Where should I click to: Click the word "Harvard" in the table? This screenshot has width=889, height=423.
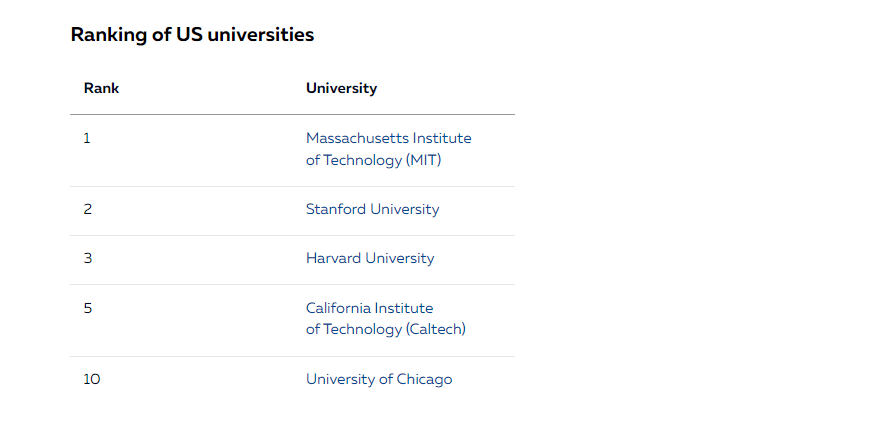click(333, 258)
